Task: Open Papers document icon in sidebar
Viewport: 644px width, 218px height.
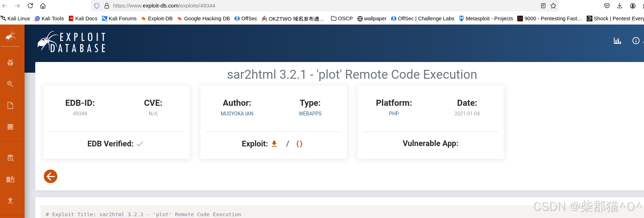Action: point(10,105)
